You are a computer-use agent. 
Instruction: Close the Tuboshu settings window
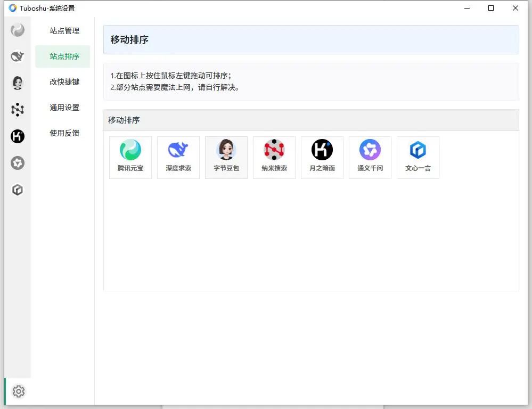coord(515,8)
